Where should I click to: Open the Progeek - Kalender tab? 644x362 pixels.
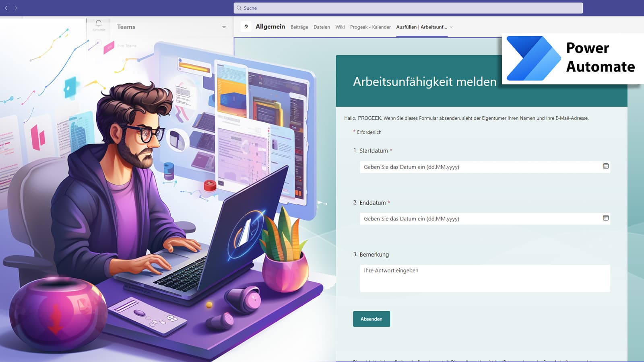pos(370,27)
